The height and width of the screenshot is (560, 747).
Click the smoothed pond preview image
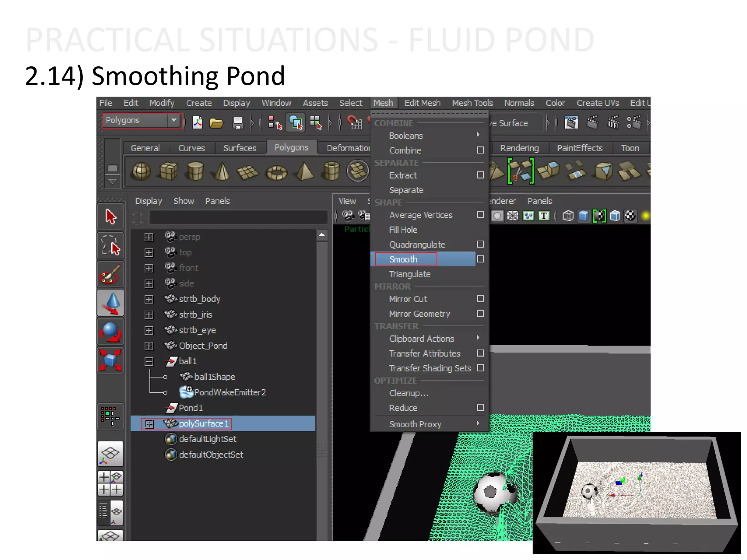click(636, 493)
